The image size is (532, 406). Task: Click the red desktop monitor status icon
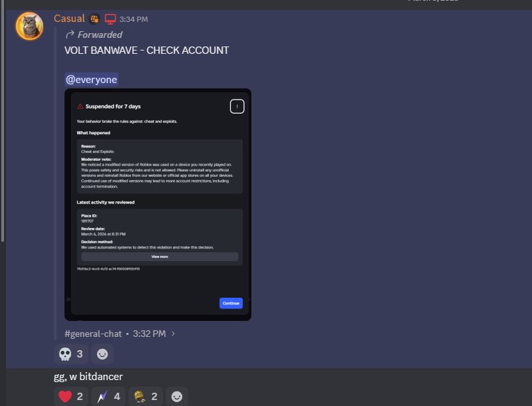110,19
